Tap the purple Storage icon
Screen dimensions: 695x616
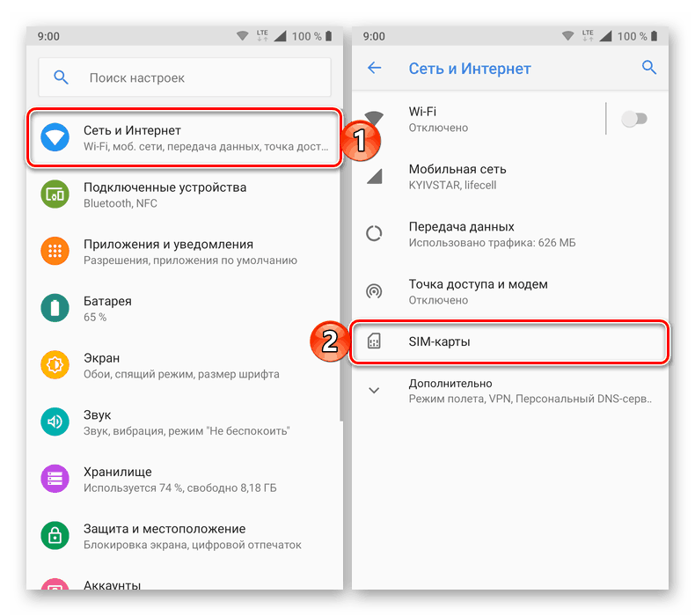pos(55,479)
